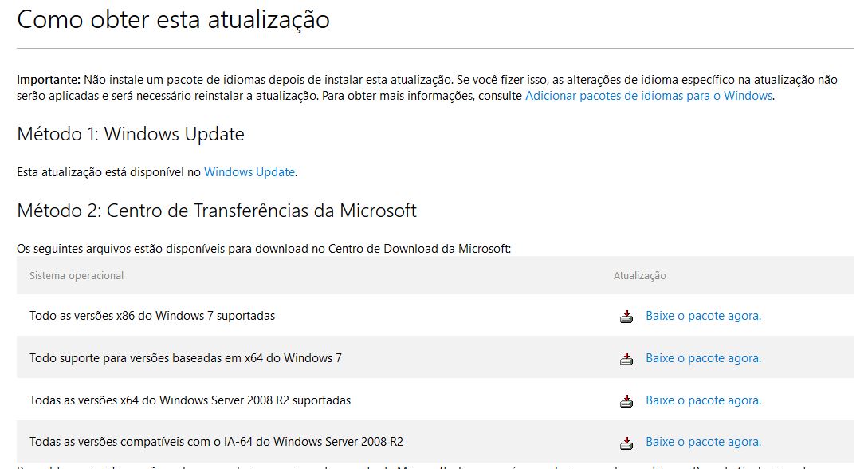The height and width of the screenshot is (469, 868).
Task: Open 'Adicionar pacotes de idiomas para o Windows' link
Action: click(649, 96)
